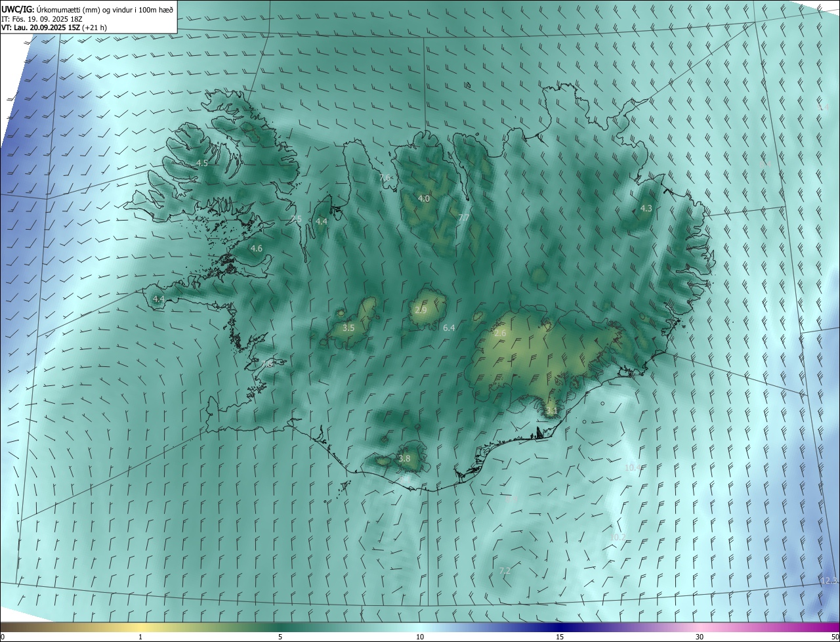Click the 1 tick on the color scale
The image size is (840, 642).
pos(140,637)
